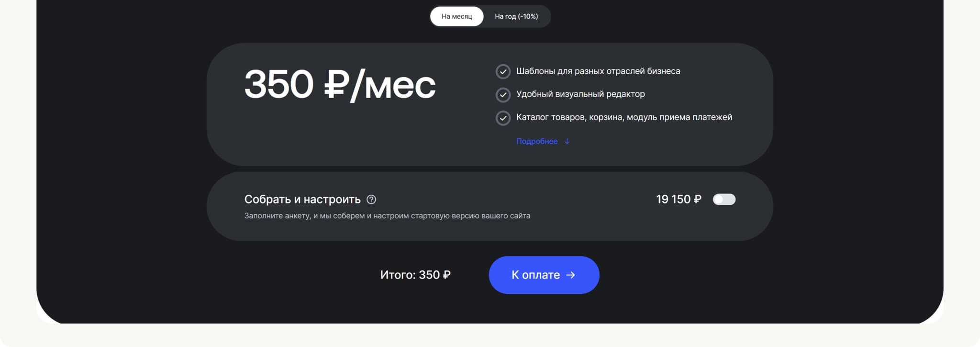980x347 pixels.
Task: Switch to the "На месяц" billing tab
Action: (457, 16)
